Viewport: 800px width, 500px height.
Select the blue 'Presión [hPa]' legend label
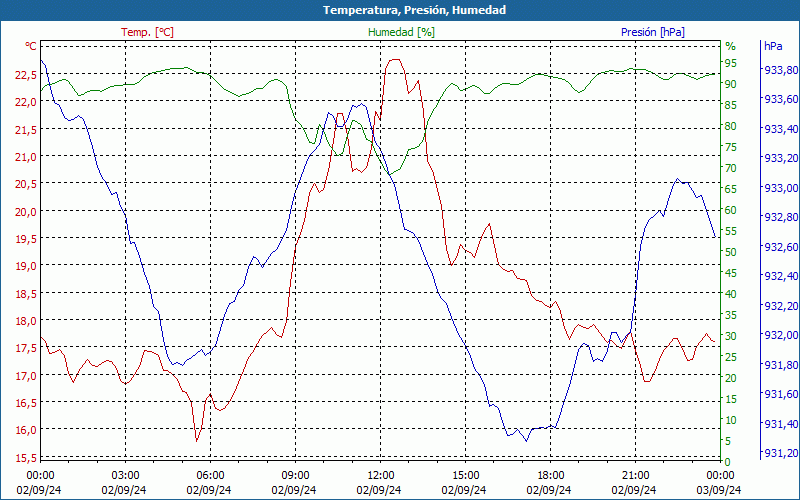coord(653,32)
